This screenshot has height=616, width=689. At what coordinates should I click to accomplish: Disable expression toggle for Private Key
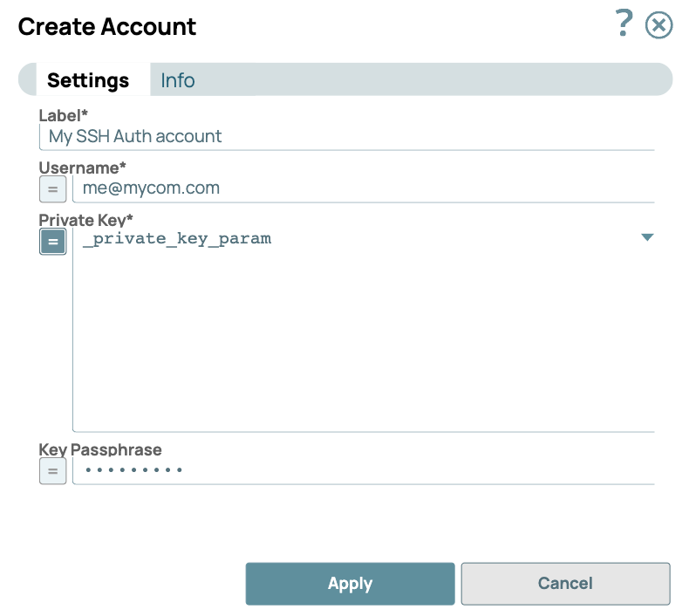pos(52,241)
